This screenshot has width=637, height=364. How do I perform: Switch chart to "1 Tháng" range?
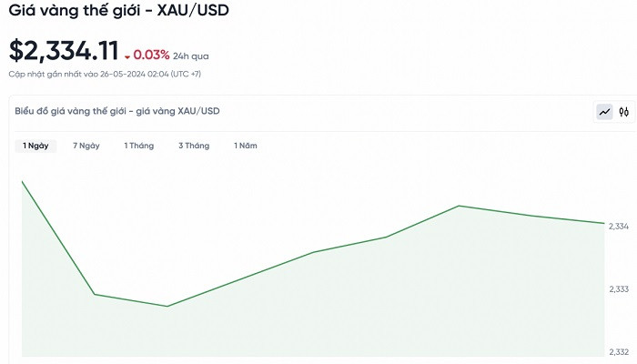point(139,146)
